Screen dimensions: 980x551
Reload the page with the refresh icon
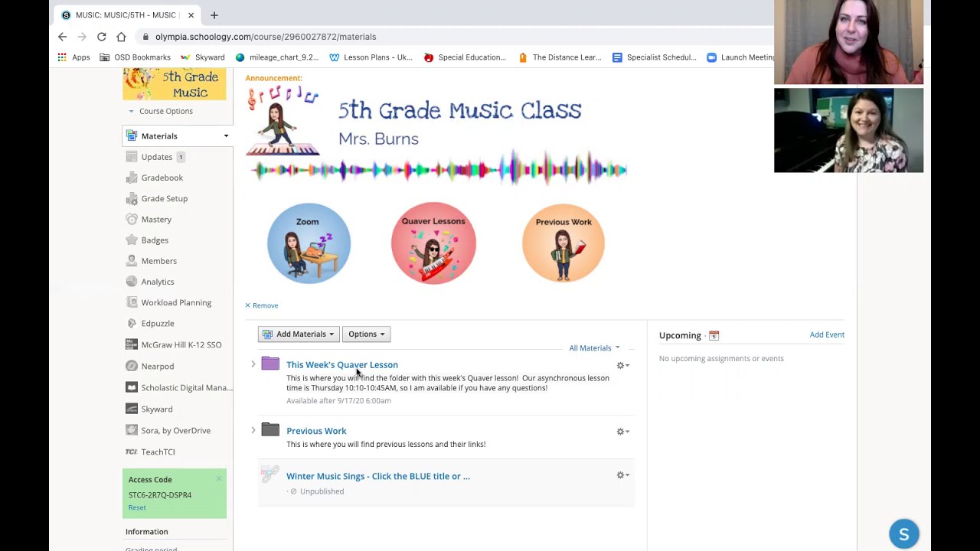[x=101, y=37]
